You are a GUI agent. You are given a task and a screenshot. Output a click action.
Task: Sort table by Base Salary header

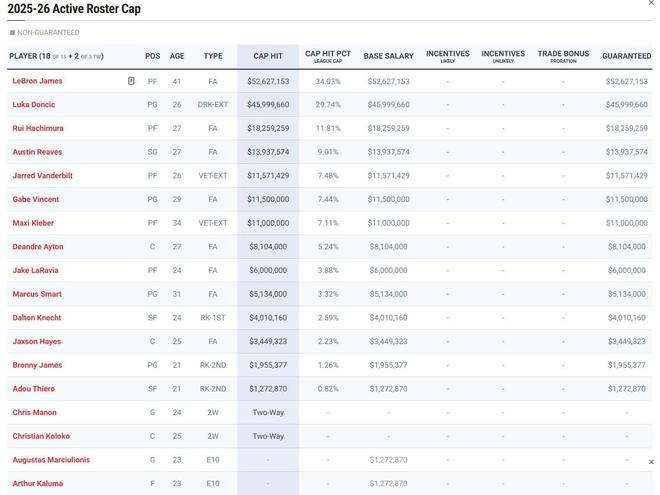point(389,56)
